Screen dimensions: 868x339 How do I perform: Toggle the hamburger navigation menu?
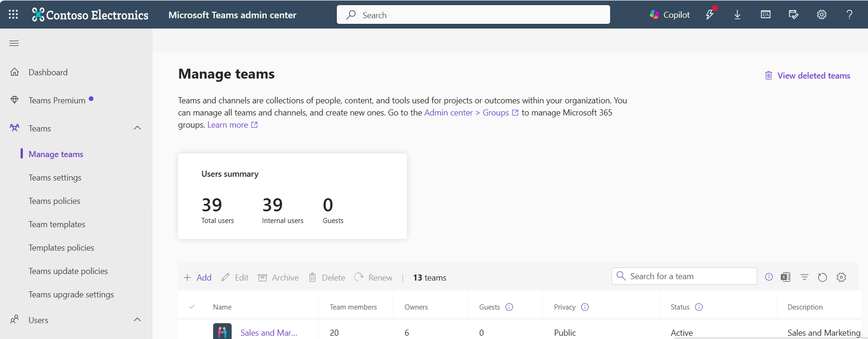[14, 43]
